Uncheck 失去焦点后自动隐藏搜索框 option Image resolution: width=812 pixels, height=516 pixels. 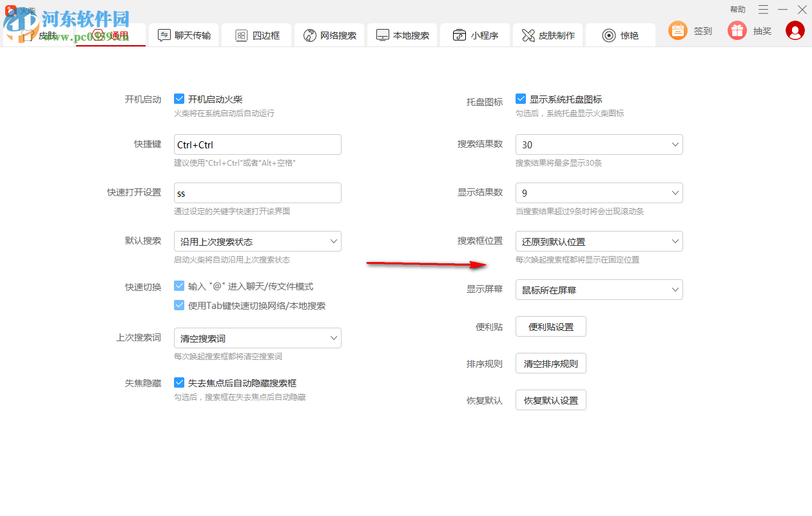(179, 382)
